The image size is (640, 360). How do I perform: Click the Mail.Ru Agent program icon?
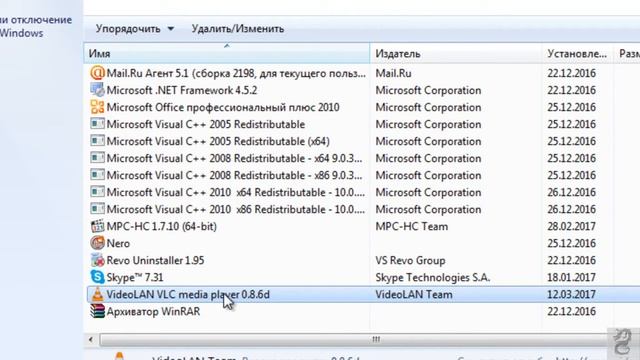click(x=97, y=73)
